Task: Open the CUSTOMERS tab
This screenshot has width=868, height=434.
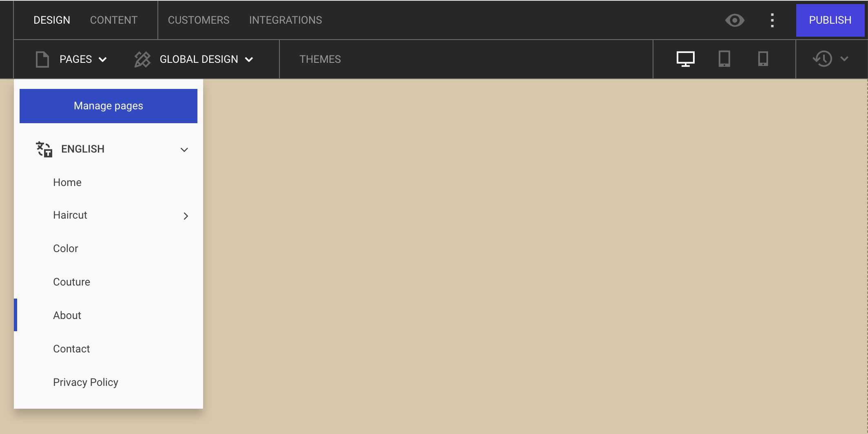Action: [x=199, y=20]
